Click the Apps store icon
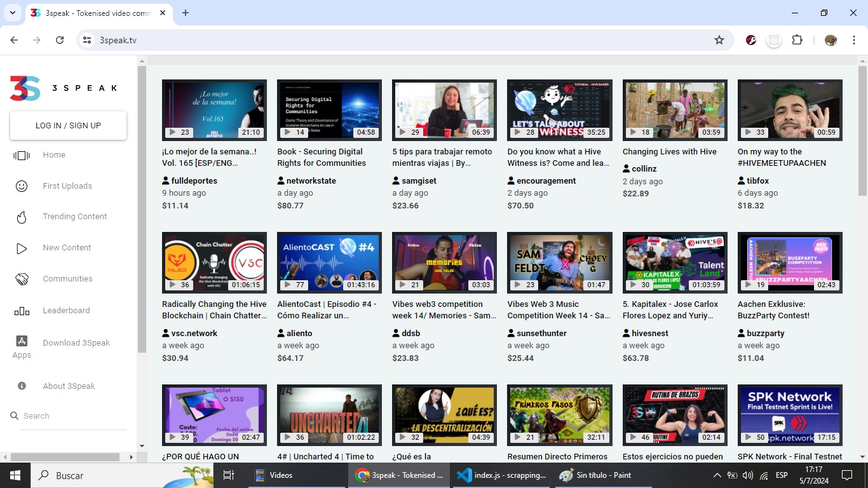 pos(22,341)
